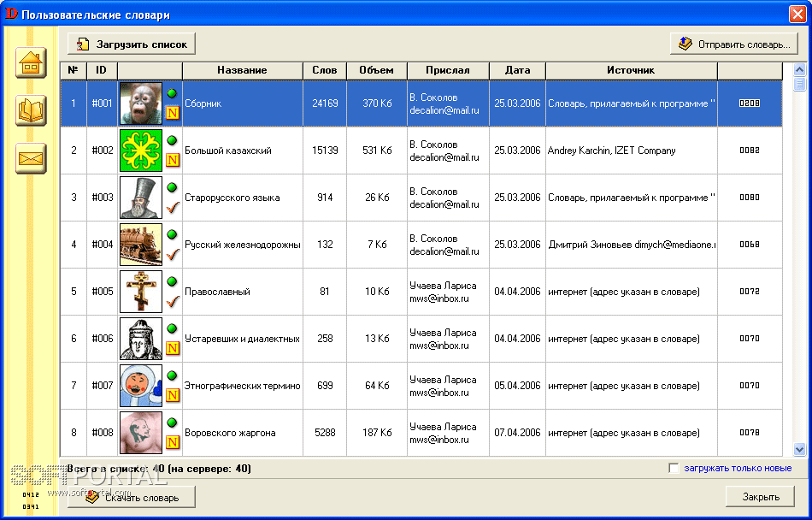Click the counter 0082 in second row

pyautogui.click(x=750, y=151)
